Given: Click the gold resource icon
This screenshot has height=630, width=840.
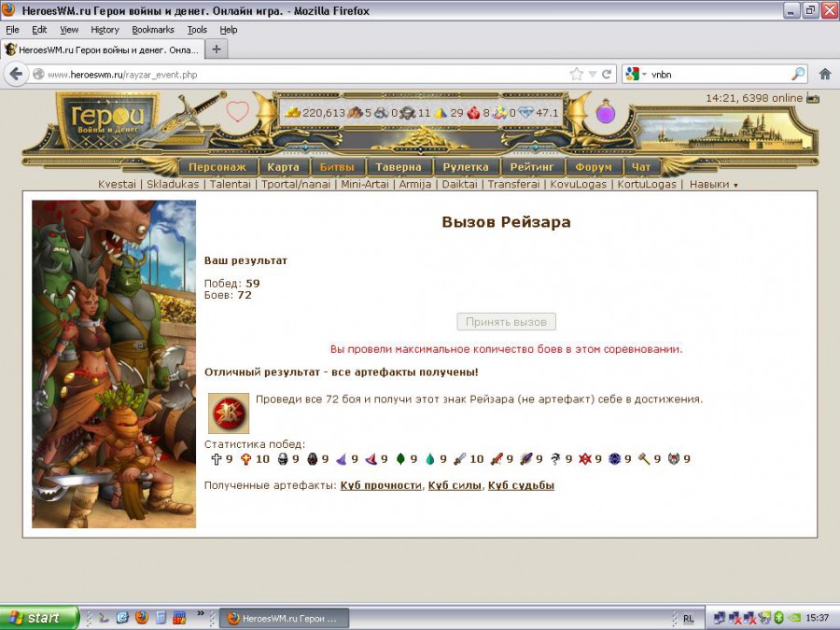Looking at the screenshot, I should pyautogui.click(x=292, y=113).
